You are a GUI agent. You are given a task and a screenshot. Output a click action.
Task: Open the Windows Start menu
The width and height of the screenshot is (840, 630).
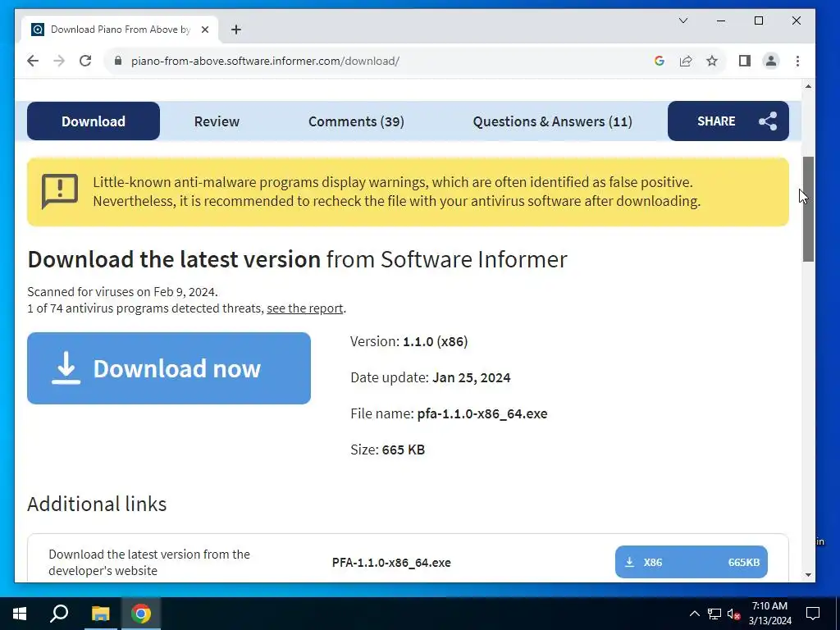[20, 614]
